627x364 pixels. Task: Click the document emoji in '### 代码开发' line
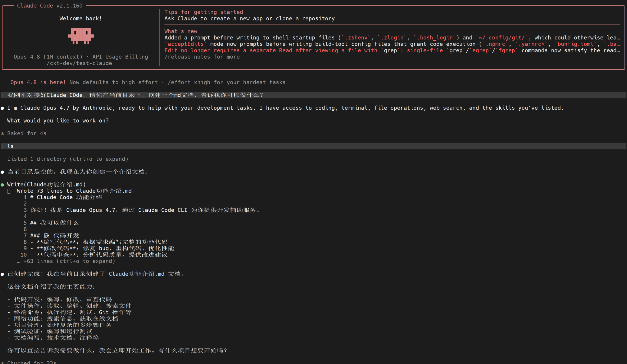tap(47, 235)
